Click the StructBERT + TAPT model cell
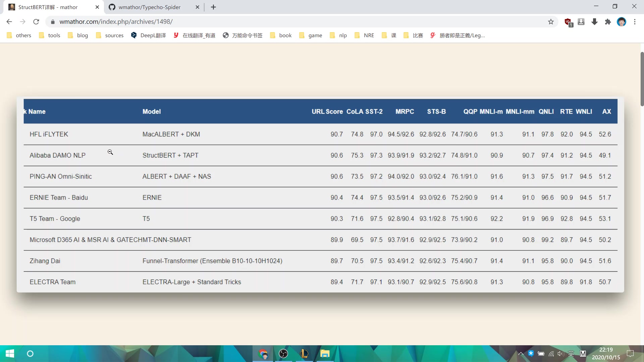Image resolution: width=644 pixels, height=362 pixels. pos(170,156)
